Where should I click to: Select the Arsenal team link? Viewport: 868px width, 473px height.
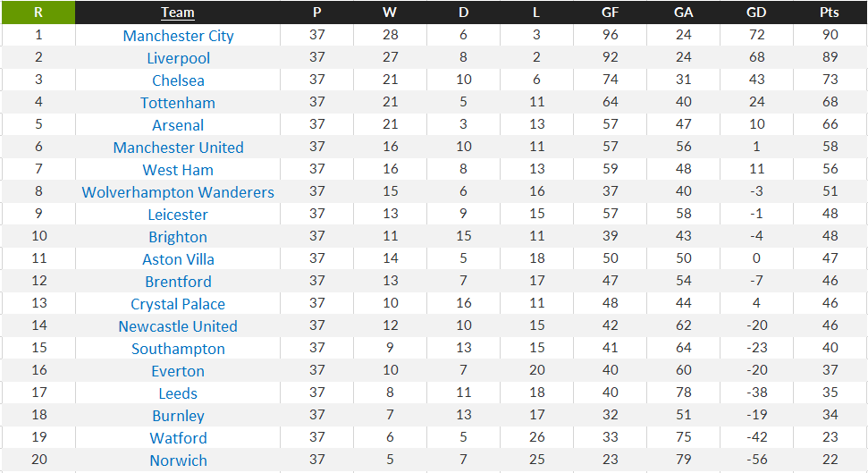pos(178,125)
